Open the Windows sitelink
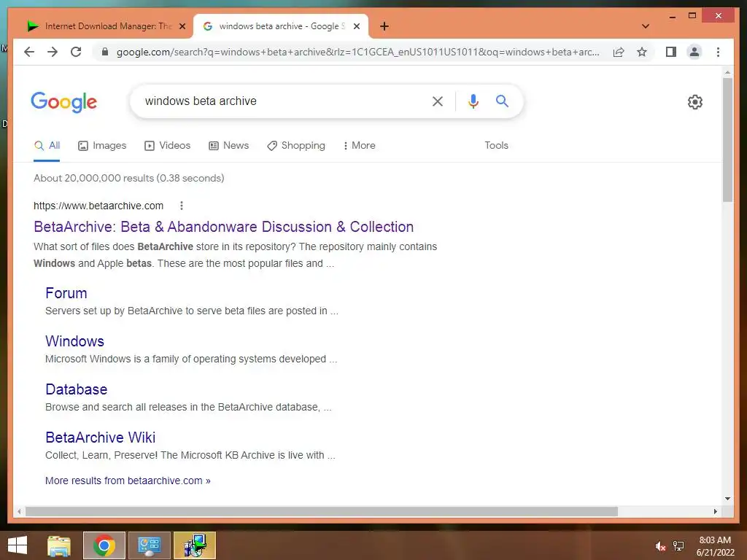This screenshot has height=560, width=747. (x=75, y=341)
